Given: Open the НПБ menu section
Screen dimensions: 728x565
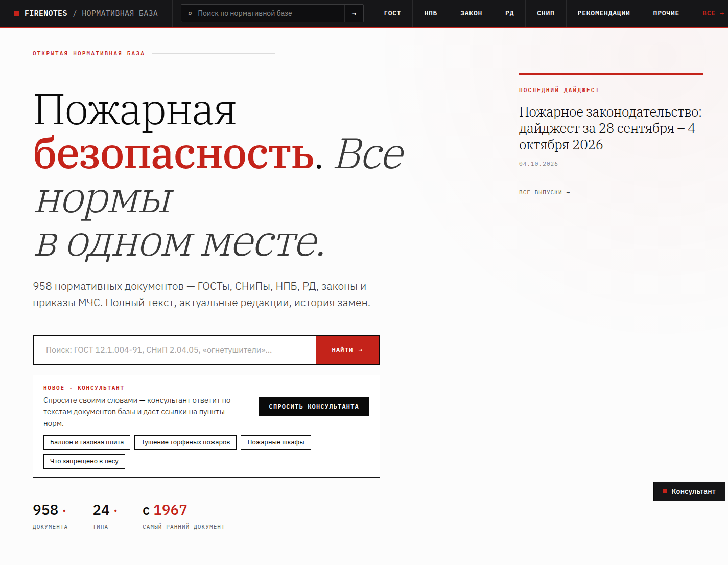Looking at the screenshot, I should point(431,13).
